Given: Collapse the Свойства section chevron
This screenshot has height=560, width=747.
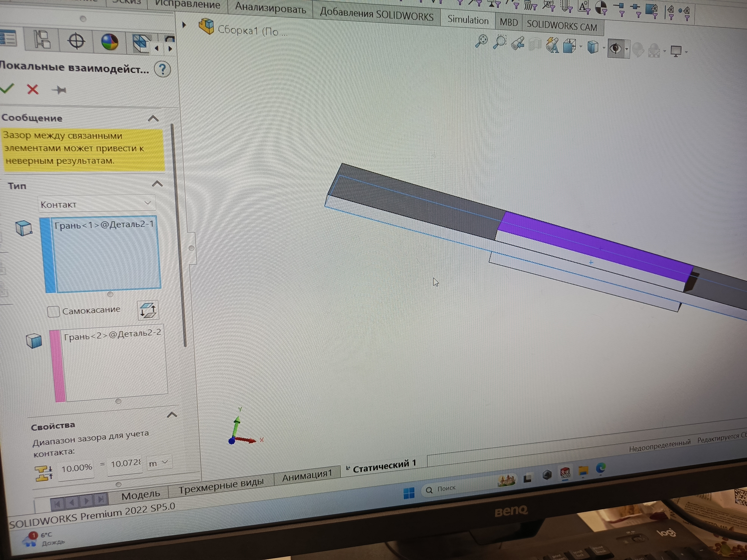Looking at the screenshot, I should 172,415.
